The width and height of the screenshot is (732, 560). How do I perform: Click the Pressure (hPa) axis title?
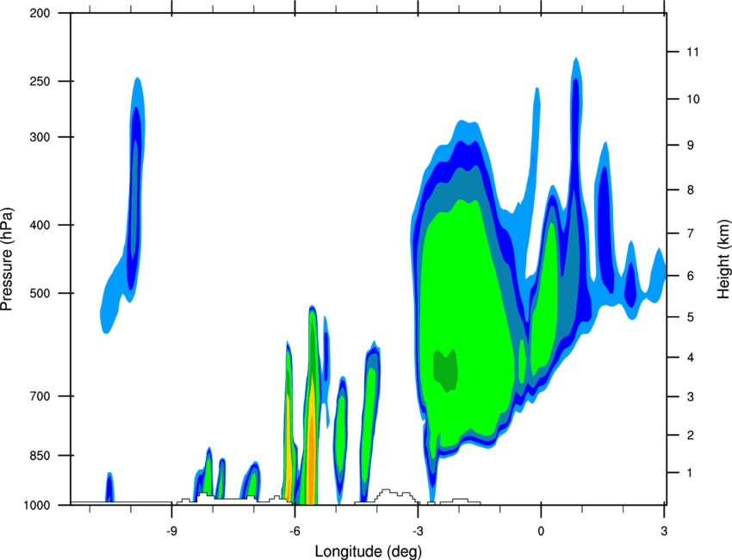[7, 259]
